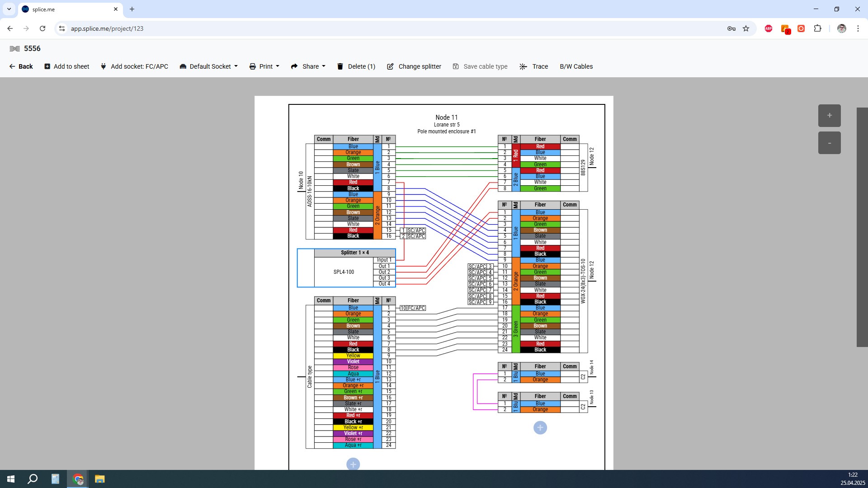Viewport: 868px width, 488px height.
Task: Add a cable with right plus circle
Action: [540, 427]
